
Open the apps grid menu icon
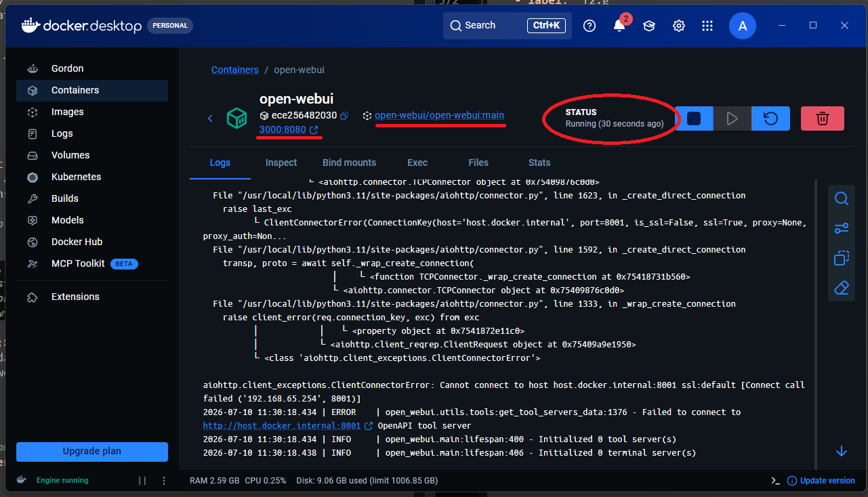(707, 26)
